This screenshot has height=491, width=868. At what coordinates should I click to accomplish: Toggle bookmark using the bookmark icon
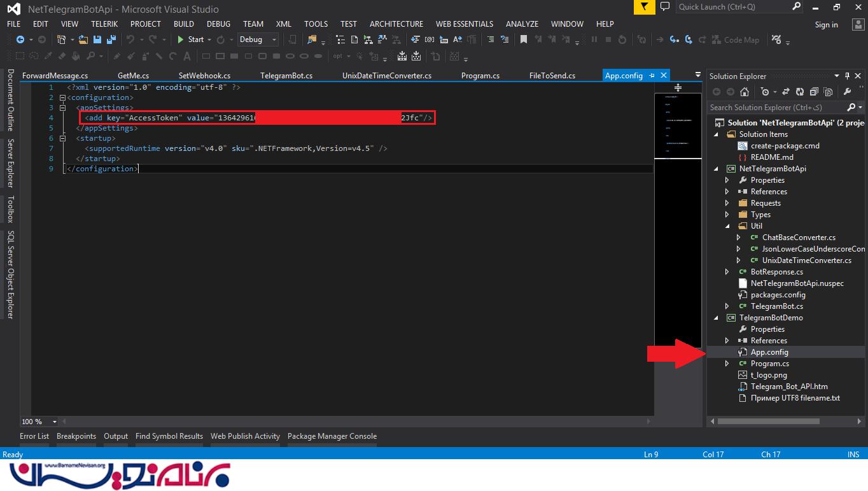(524, 39)
